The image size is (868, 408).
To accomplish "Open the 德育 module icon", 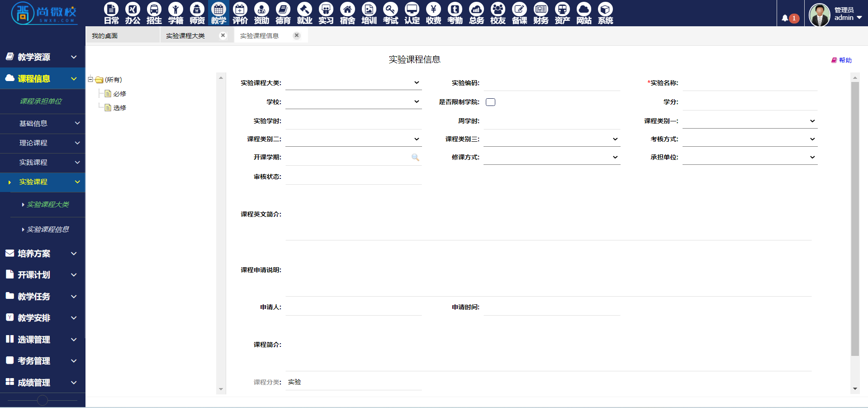I will tap(283, 13).
